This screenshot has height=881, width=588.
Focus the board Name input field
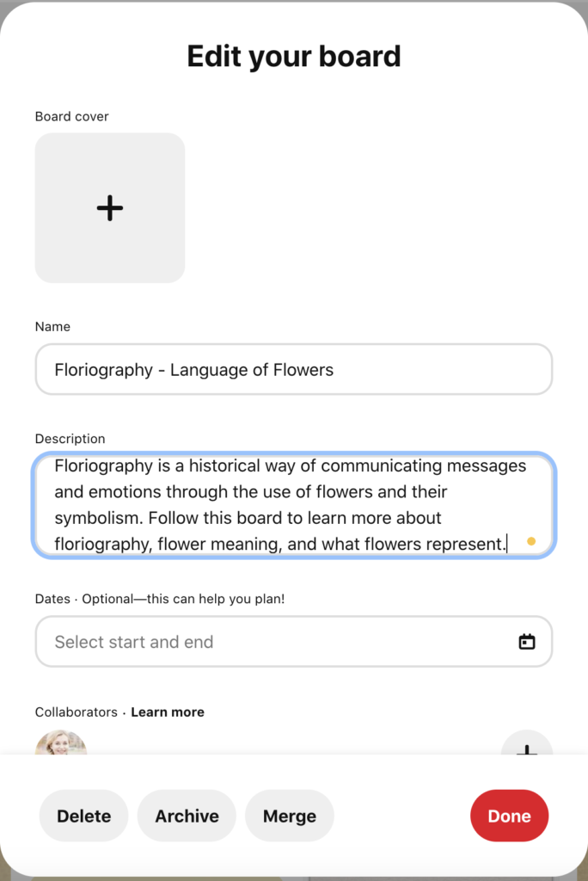pos(293,371)
